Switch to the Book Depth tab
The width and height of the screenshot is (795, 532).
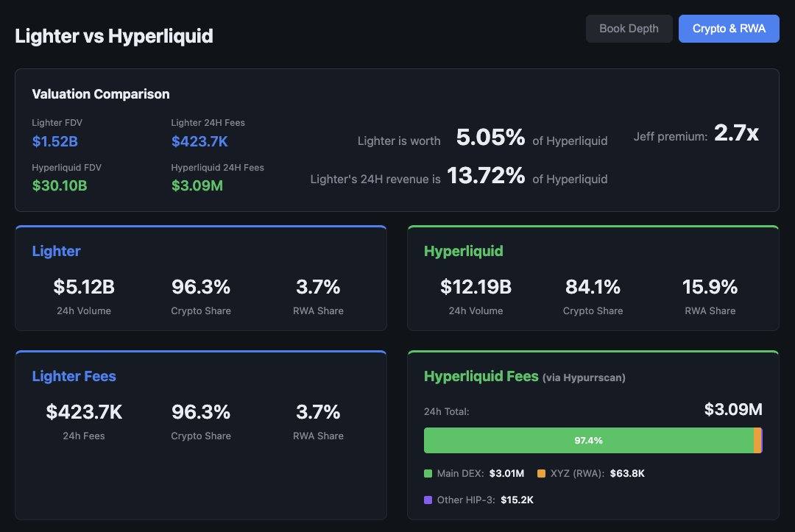[x=629, y=29]
